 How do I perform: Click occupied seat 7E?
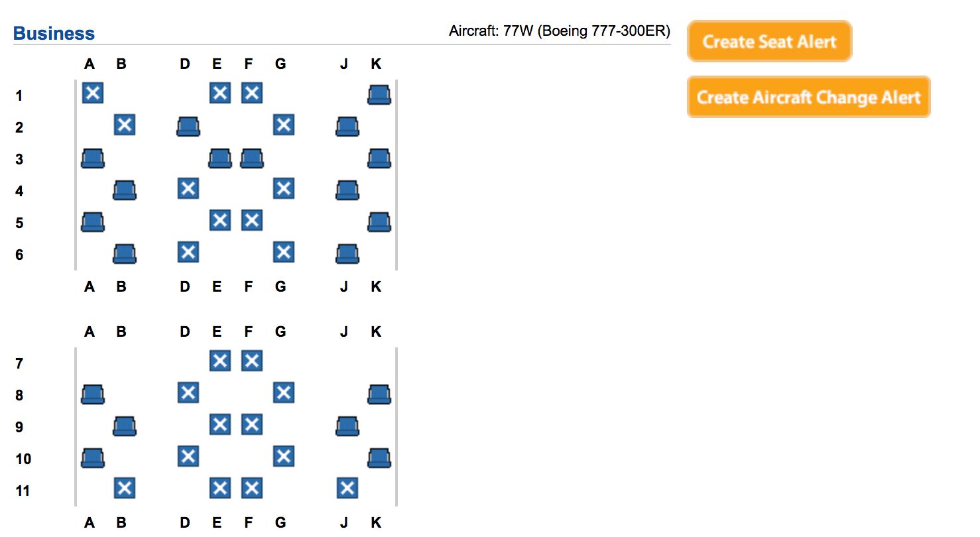(x=220, y=361)
